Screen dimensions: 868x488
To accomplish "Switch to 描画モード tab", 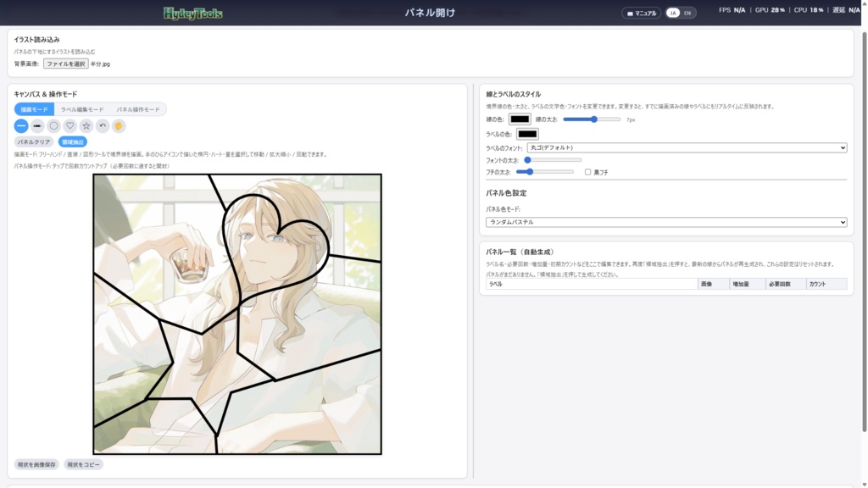I will point(34,109).
